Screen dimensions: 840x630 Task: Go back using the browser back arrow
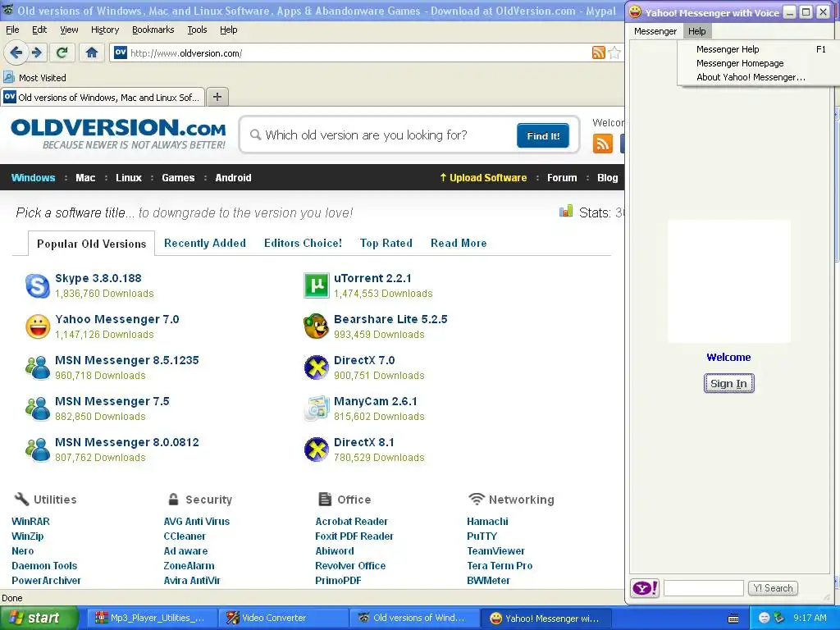click(x=16, y=52)
